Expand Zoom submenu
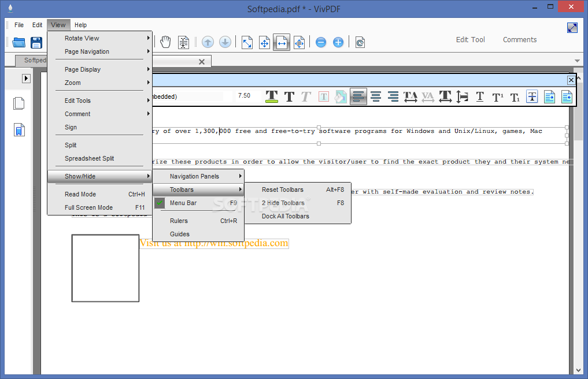Screen dimensions: 588x379 click(100, 83)
